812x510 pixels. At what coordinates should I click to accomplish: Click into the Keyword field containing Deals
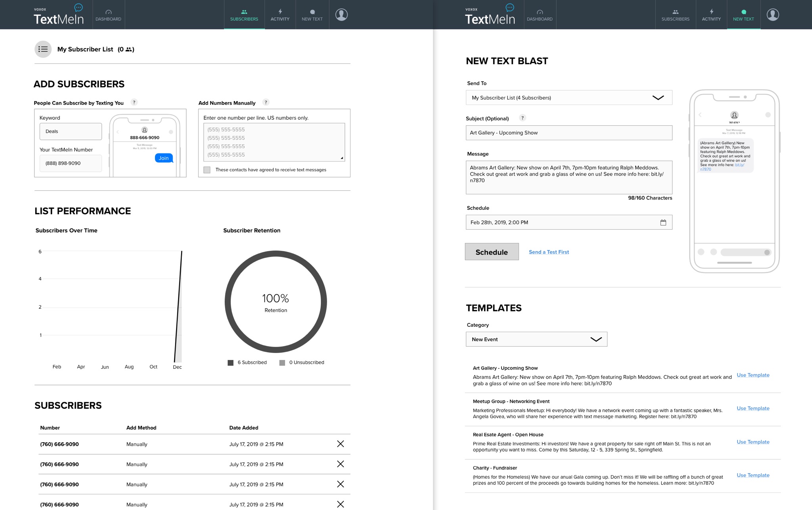tap(71, 131)
